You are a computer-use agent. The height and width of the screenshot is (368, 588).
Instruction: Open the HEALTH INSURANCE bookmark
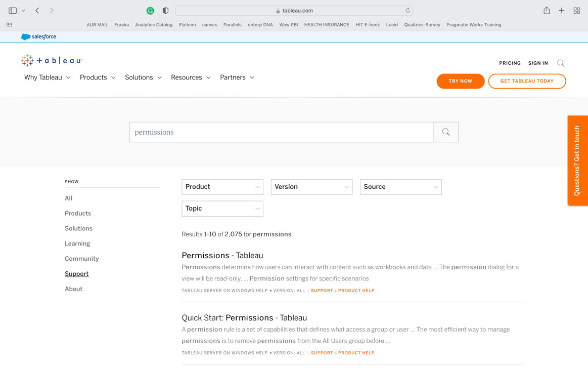(327, 25)
